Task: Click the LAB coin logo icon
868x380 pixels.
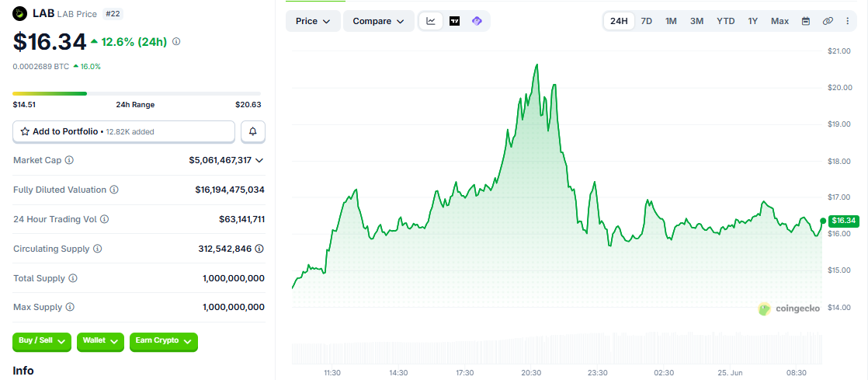Action: click(20, 13)
